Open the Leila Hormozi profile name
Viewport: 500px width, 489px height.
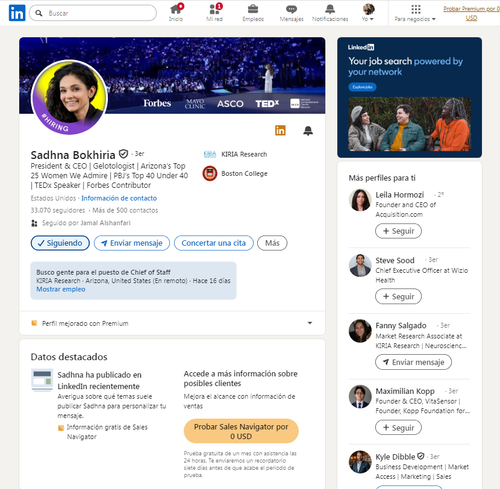click(400, 195)
